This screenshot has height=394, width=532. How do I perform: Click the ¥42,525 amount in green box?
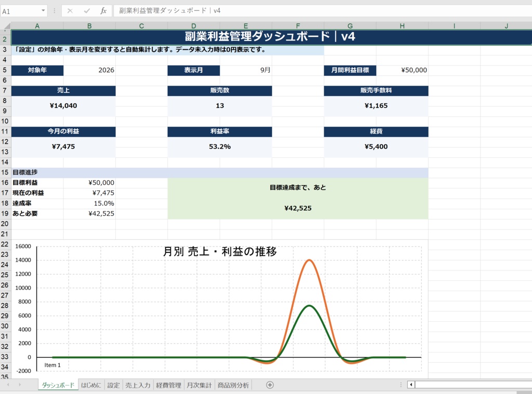point(298,208)
